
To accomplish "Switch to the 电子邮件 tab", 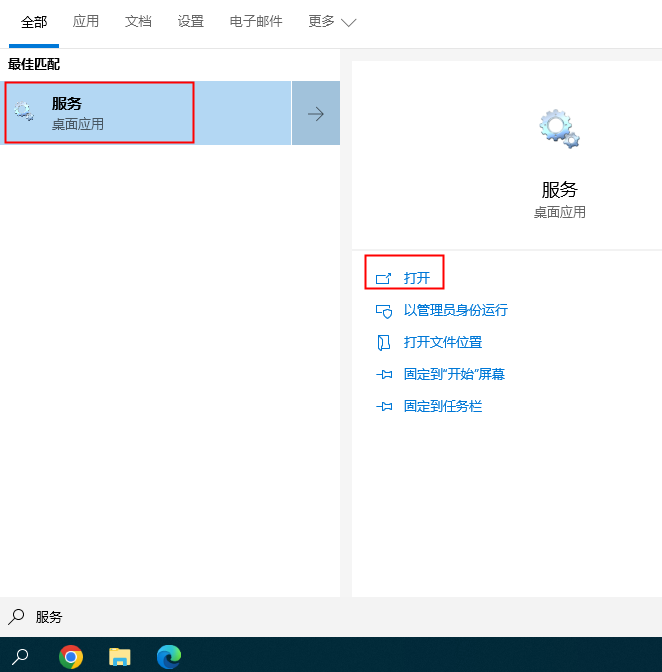I will tap(256, 21).
